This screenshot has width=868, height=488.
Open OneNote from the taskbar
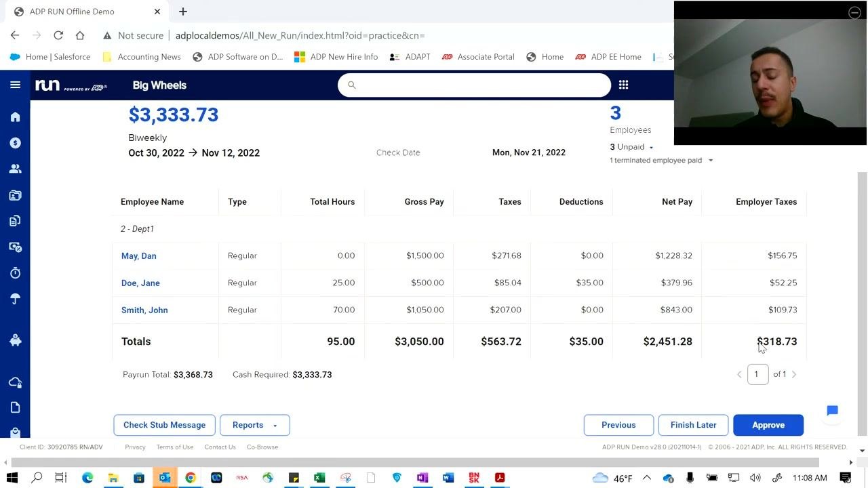point(422,478)
